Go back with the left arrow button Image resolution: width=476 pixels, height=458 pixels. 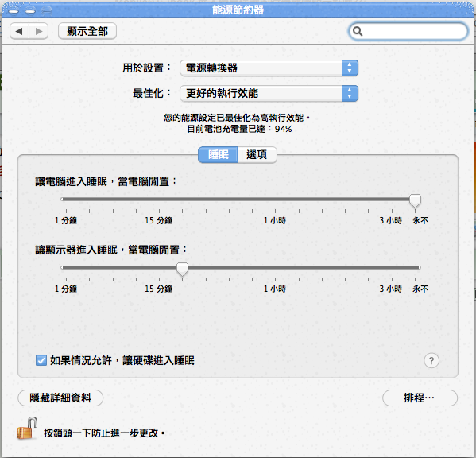(19, 31)
